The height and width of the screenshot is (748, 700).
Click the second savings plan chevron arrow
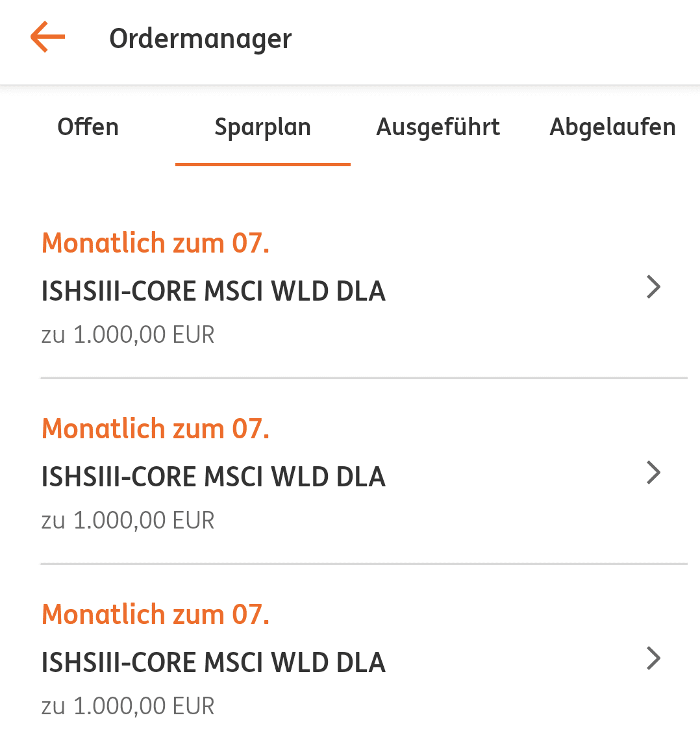653,472
